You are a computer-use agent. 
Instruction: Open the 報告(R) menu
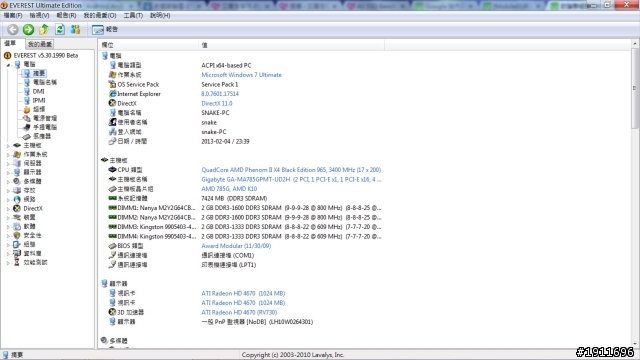[66, 15]
